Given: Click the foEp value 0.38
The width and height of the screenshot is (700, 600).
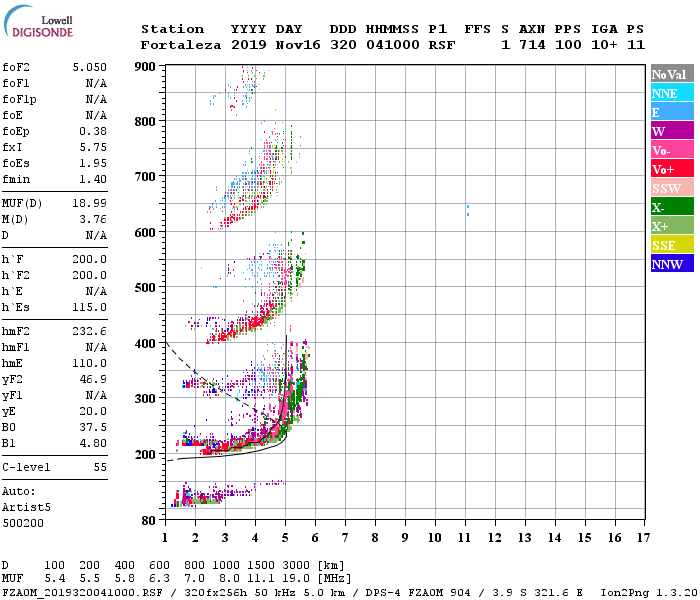Looking at the screenshot, I should pos(93,131).
